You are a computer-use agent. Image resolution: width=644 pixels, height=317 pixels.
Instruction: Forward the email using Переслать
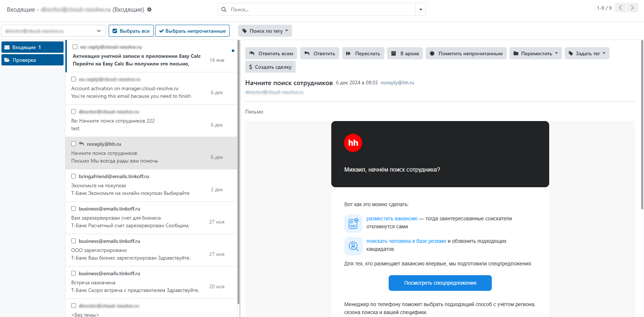click(363, 53)
